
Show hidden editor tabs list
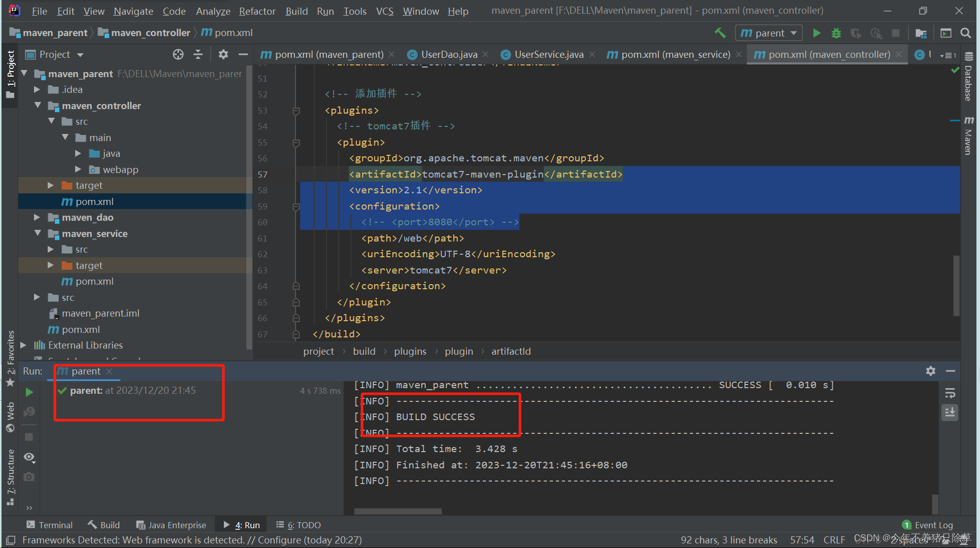[x=948, y=55]
